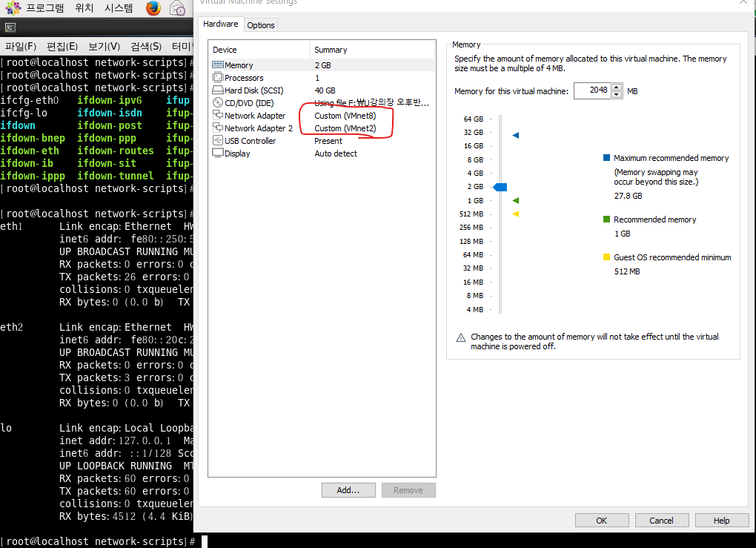Image resolution: width=756 pixels, height=548 pixels.
Task: Click the GNOME 프로그램 menu logo icon
Action: click(13, 7)
